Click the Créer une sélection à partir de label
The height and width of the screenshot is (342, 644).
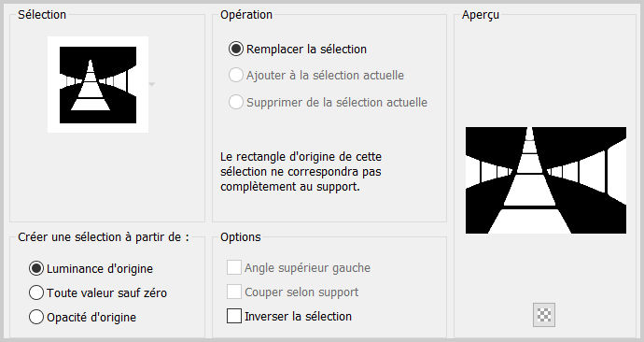pyautogui.click(x=104, y=237)
